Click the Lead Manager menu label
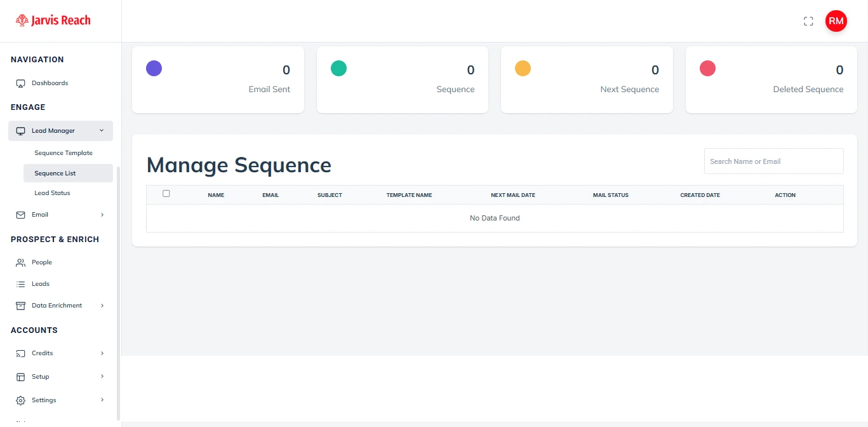868x427 pixels. (53, 131)
